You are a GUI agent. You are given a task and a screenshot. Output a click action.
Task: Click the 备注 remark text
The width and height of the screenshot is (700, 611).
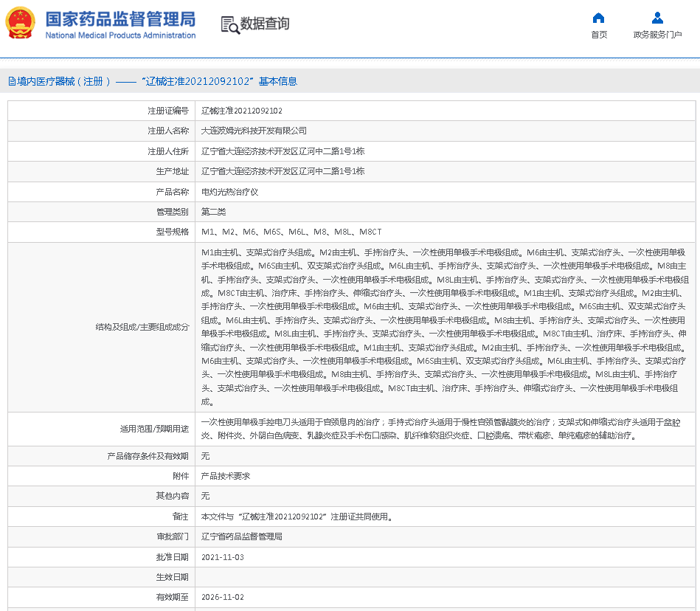click(x=297, y=517)
